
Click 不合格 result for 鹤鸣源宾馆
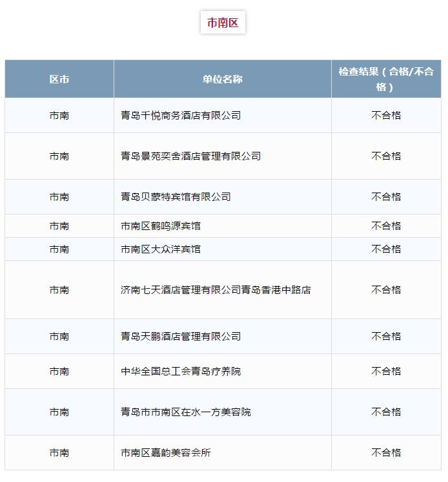pos(386,226)
